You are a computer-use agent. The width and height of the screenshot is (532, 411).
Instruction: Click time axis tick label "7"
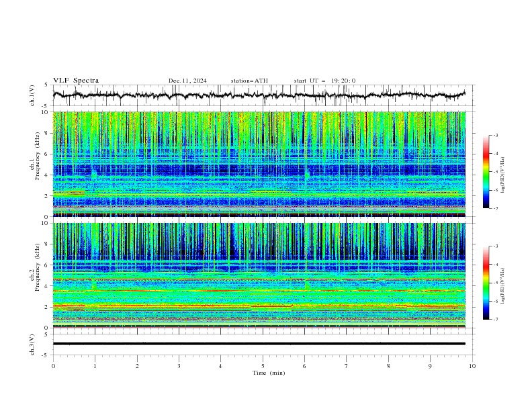tap(347, 366)
